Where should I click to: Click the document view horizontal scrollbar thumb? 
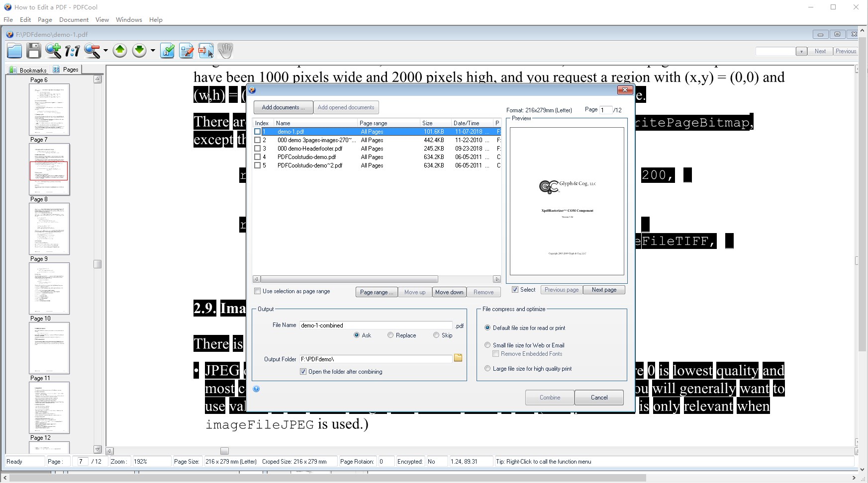(224, 451)
